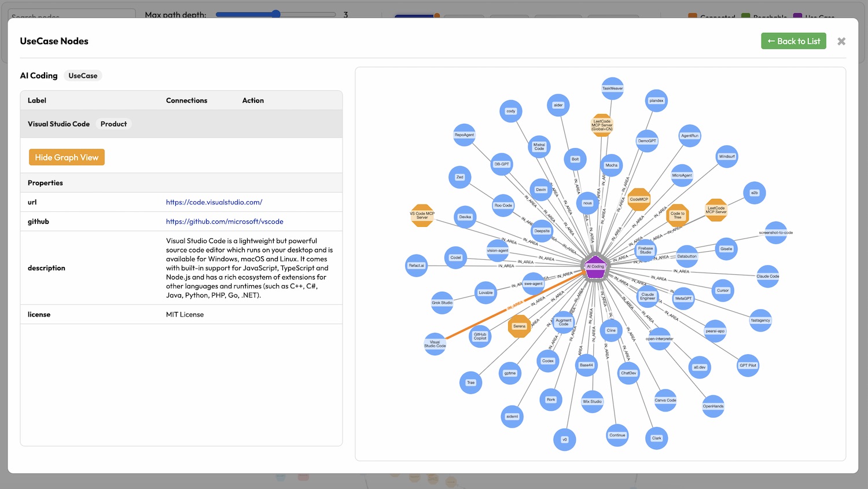Screen dimensions: 868x489
Task: Select the plandex node
Action: click(x=656, y=101)
